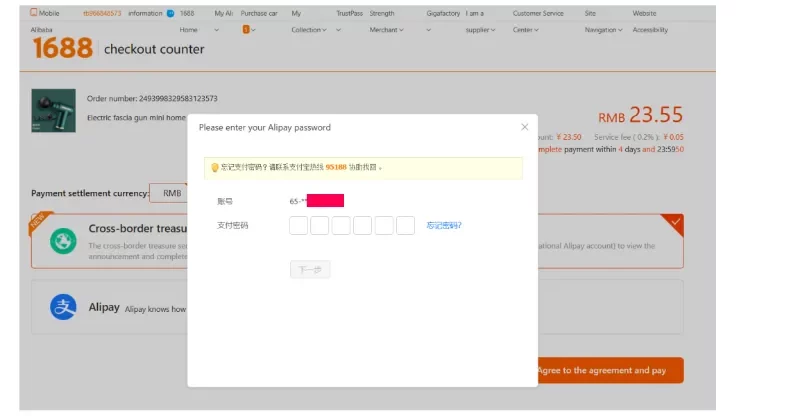
Task: Expand the Gigafactory dropdown arrow
Action: pos(429,30)
